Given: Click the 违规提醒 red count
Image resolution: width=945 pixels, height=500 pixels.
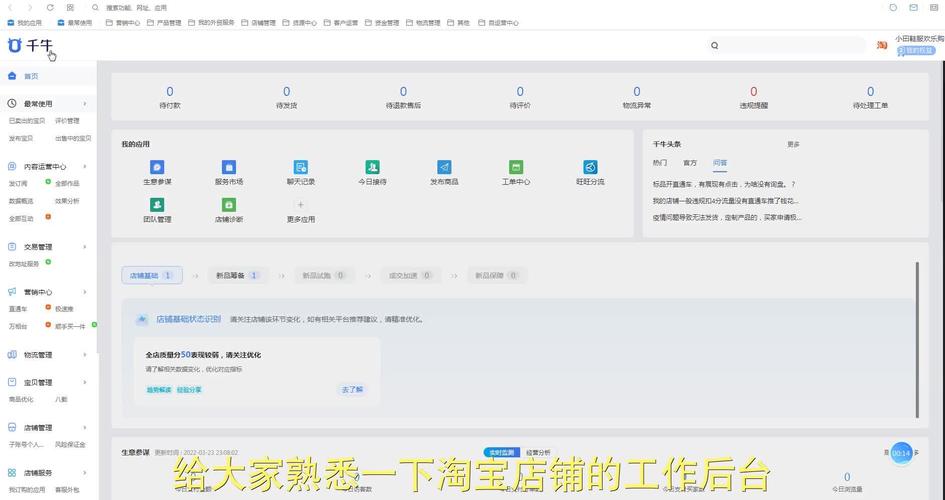Looking at the screenshot, I should 753,92.
